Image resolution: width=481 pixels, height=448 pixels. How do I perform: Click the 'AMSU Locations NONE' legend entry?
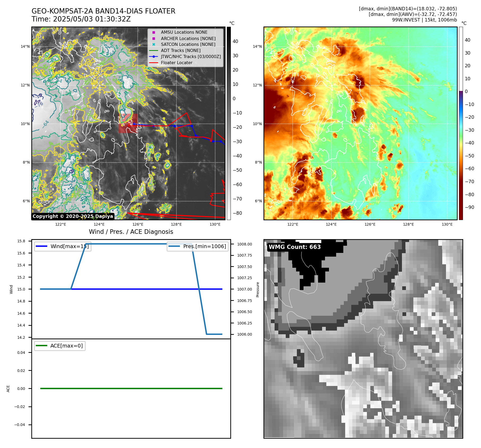pos(184,32)
